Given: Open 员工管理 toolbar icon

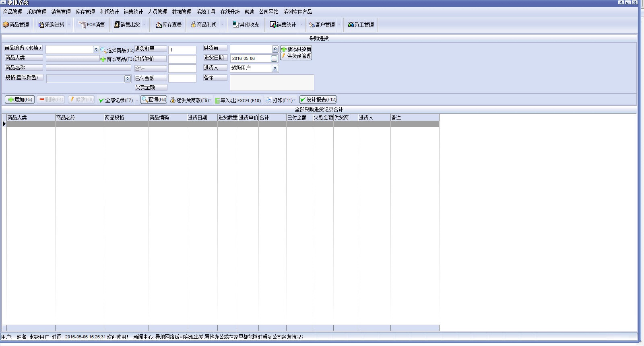Looking at the screenshot, I should click(x=361, y=25).
